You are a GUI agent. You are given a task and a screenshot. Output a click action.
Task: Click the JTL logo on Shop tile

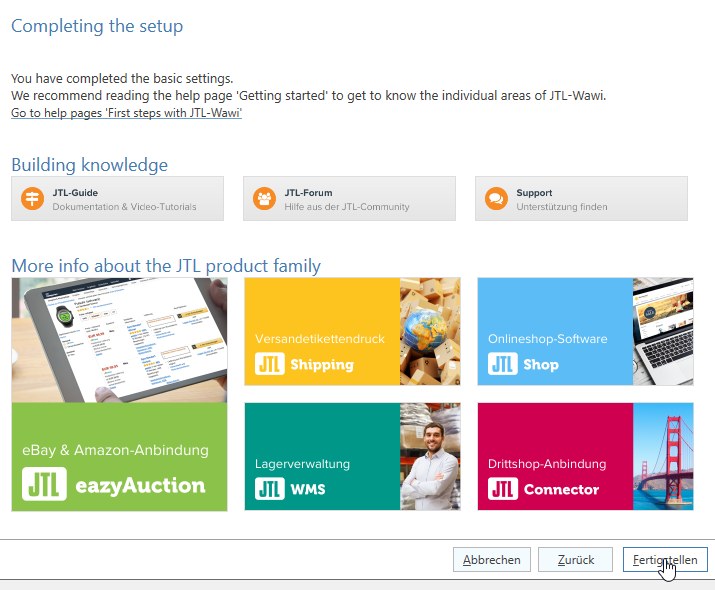[503, 364]
